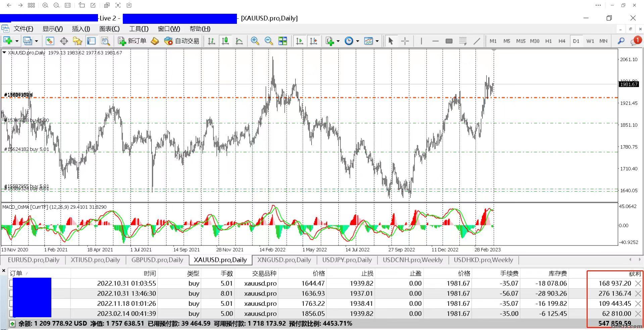Select the vertical line drawing tool
Image resolution: width=644 pixels, height=330 pixels.
[421, 41]
